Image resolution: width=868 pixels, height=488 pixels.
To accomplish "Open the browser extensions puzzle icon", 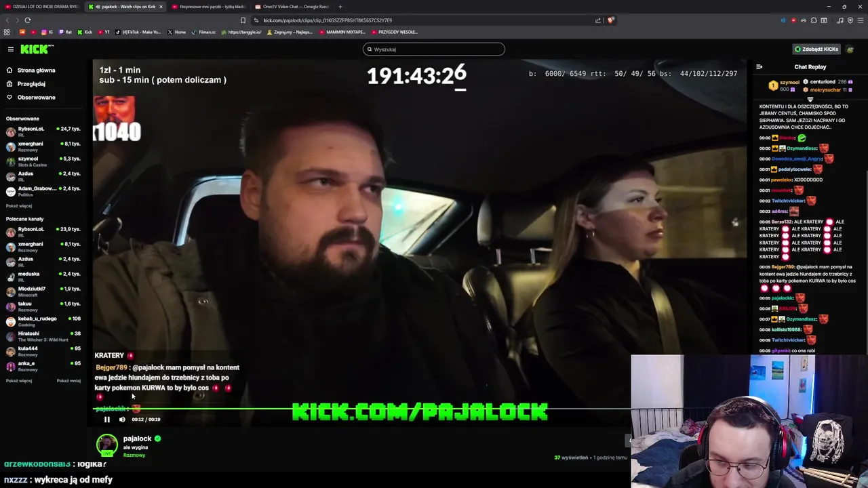I will [x=814, y=20].
